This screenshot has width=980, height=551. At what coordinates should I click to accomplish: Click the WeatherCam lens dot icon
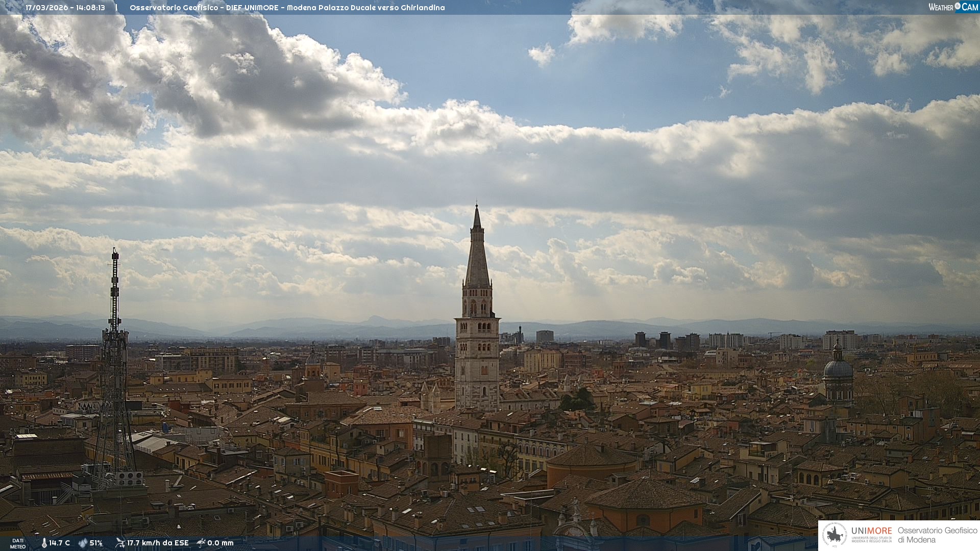[x=958, y=6]
